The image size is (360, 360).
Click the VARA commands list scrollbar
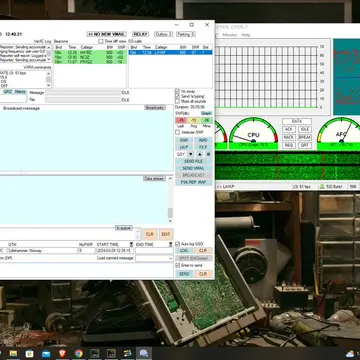49,80
